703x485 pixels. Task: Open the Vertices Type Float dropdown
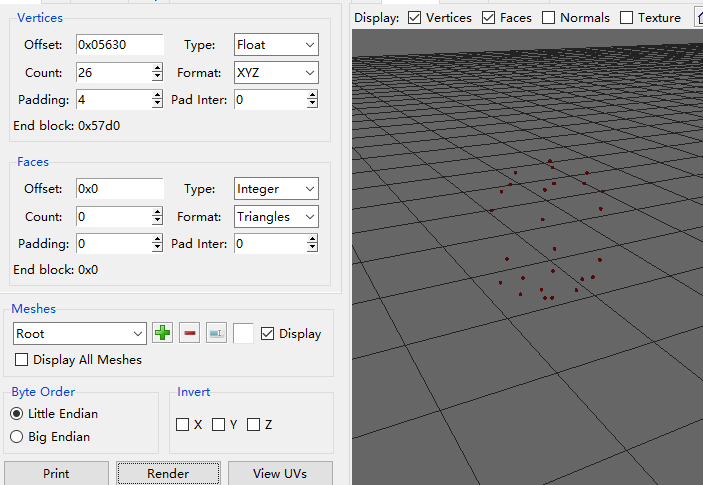(x=276, y=45)
